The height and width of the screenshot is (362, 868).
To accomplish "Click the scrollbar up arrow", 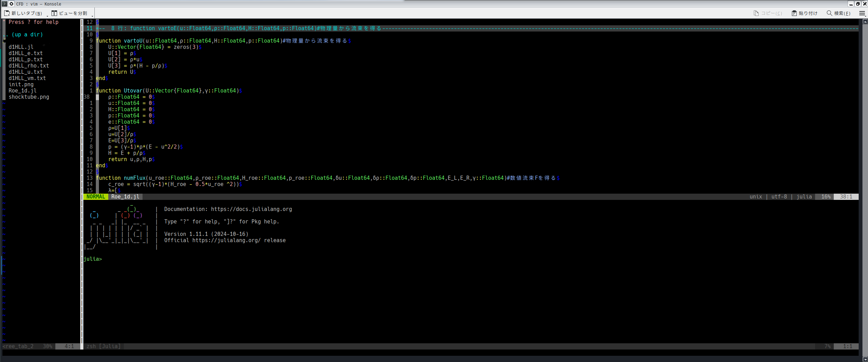I will 865,21.
